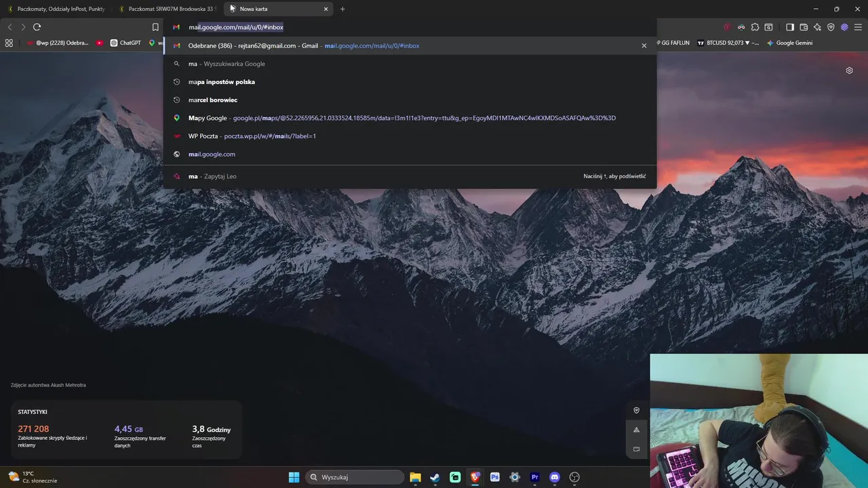
Task: Open the YouTube bookmark icon
Action: pyautogui.click(x=100, y=43)
